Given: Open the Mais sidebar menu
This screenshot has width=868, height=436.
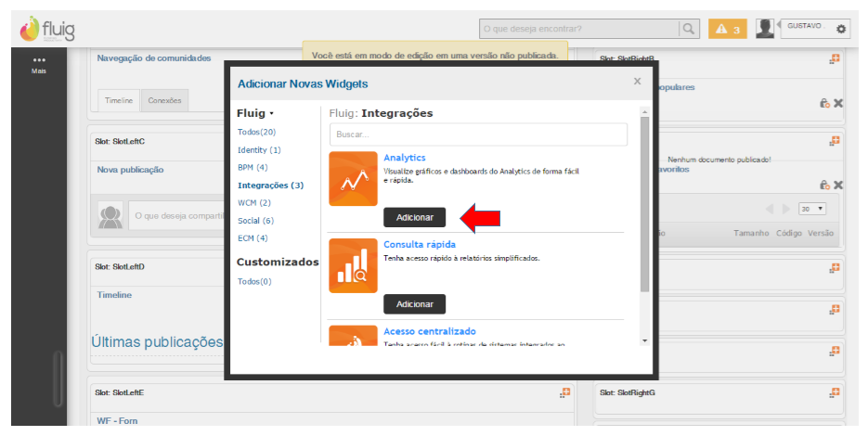Looking at the screenshot, I should (39, 65).
